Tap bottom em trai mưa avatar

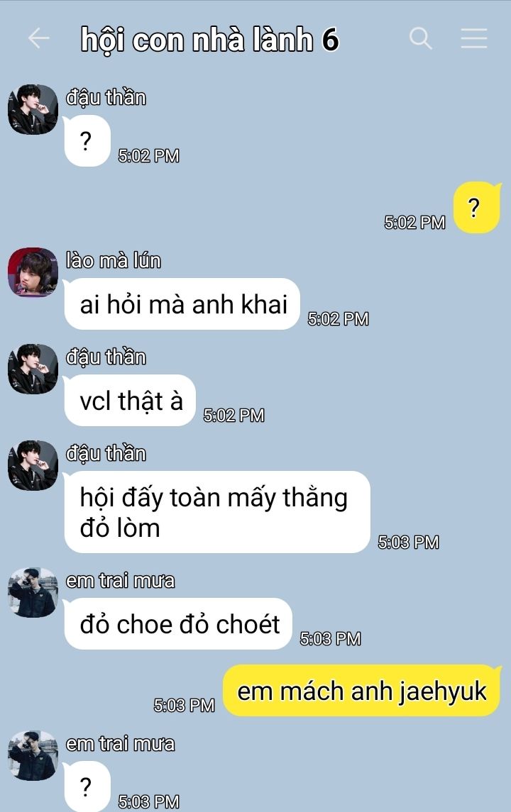pyautogui.click(x=33, y=755)
